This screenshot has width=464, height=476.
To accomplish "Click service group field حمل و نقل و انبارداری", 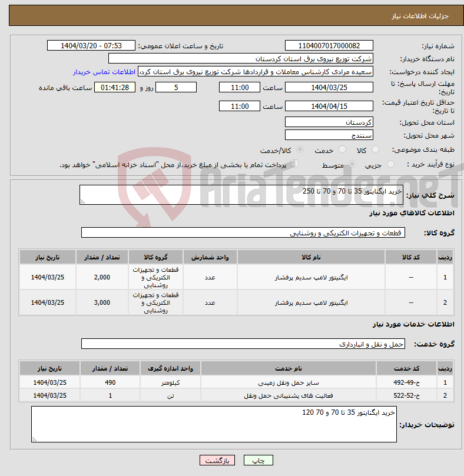I will 243,344.
